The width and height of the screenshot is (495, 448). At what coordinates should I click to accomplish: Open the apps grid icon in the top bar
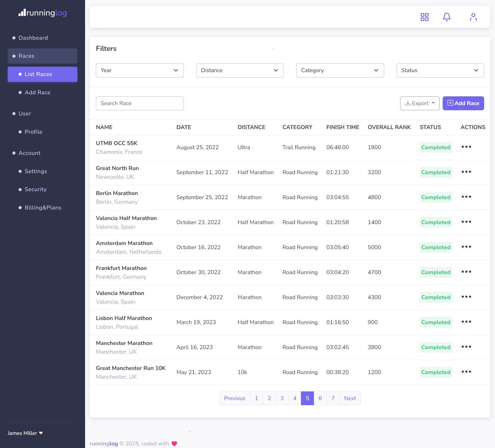pos(424,17)
